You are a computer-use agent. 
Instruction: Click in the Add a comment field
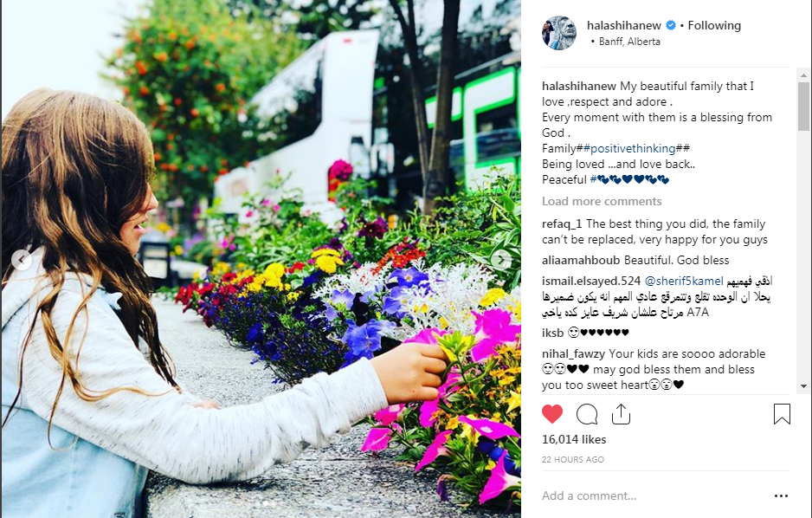pyautogui.click(x=653, y=495)
